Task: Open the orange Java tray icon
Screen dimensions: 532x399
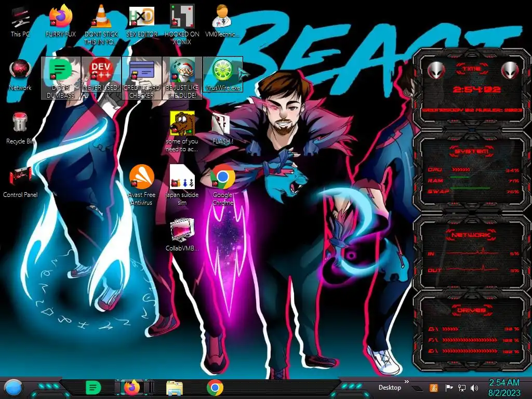Action: point(433,388)
